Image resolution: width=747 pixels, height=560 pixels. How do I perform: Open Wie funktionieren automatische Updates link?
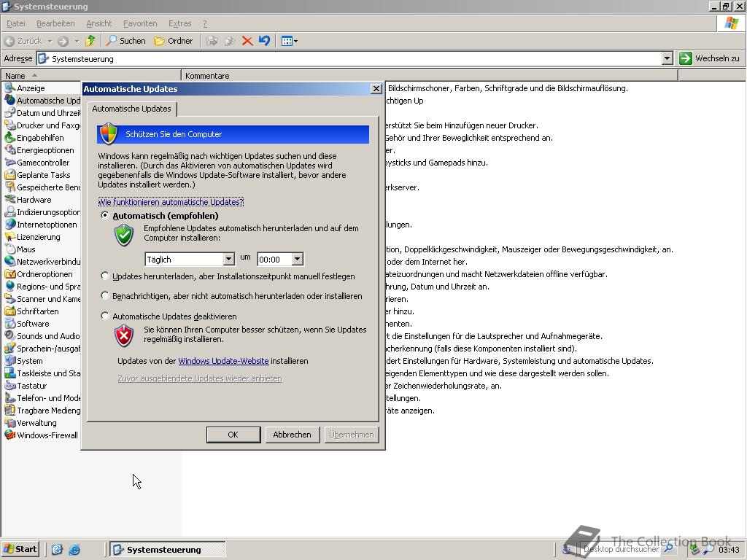[x=171, y=202]
